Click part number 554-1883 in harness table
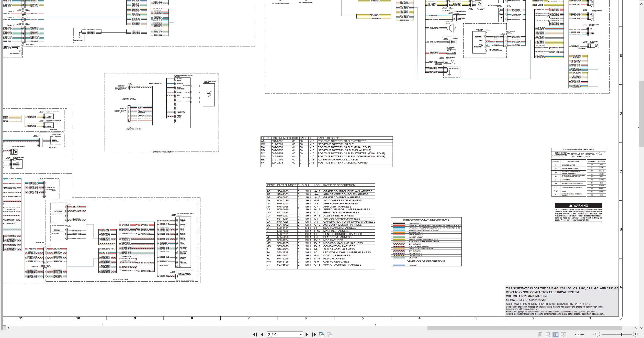The image size is (644, 338). pos(283,191)
